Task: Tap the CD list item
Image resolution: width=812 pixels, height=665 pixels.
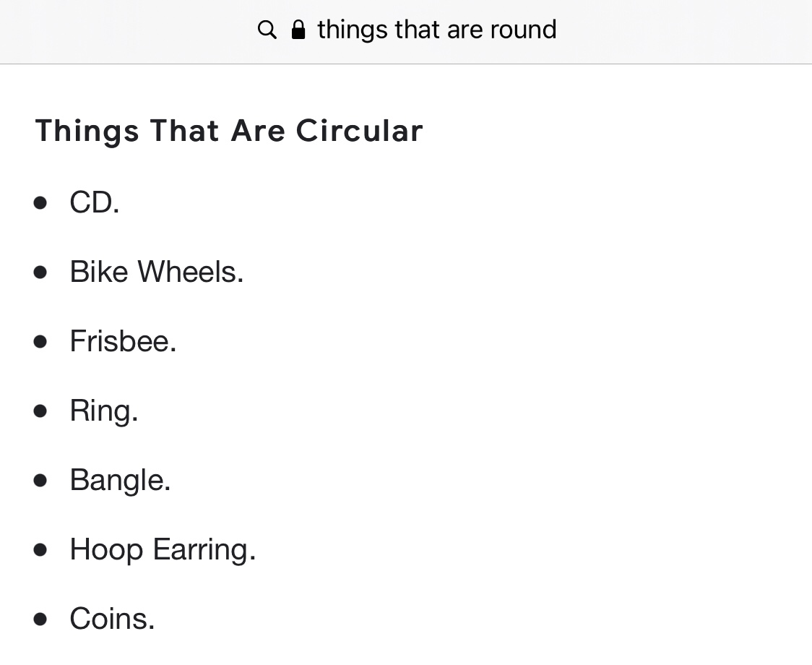Action: pos(94,202)
